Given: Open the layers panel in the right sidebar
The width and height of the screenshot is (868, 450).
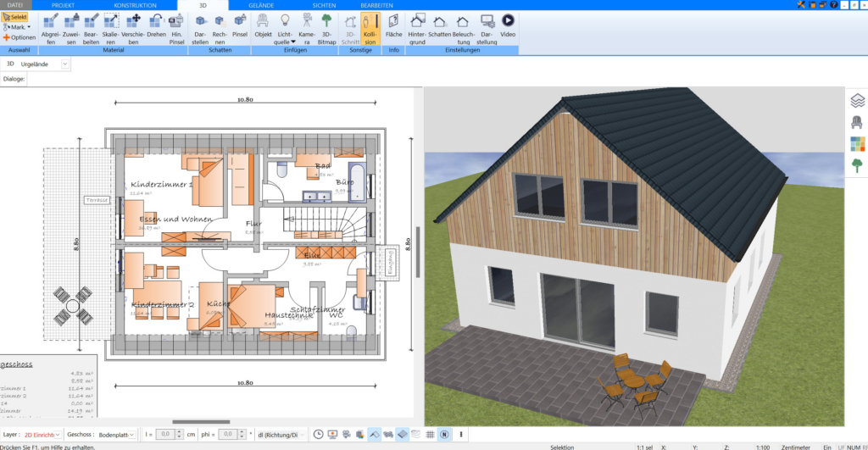Looking at the screenshot, I should (x=858, y=100).
